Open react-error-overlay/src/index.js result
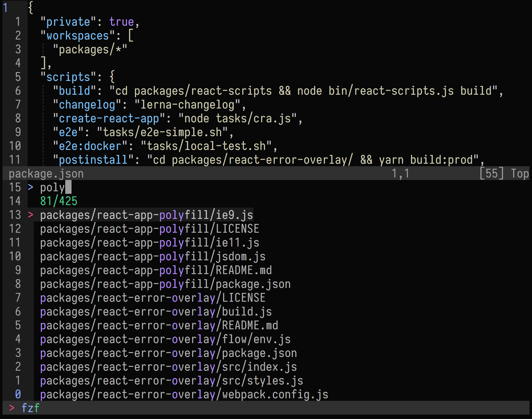Viewport: 532px width, 419px height. pos(168,367)
